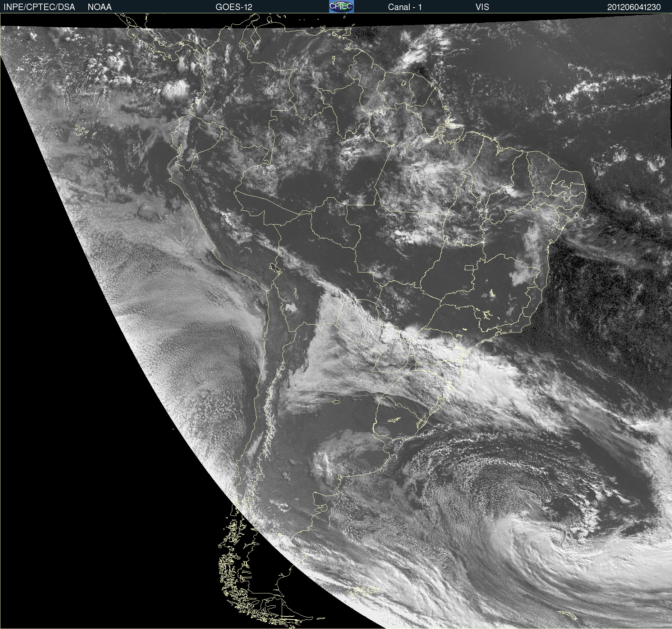Click the VIS label in the header
Viewport: 672px width, 629px height.
point(482,7)
